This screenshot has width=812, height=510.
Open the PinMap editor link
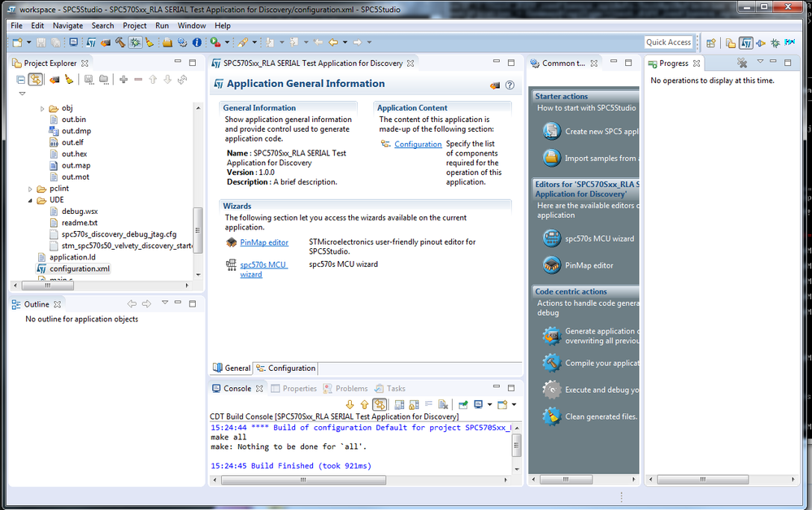(x=264, y=242)
